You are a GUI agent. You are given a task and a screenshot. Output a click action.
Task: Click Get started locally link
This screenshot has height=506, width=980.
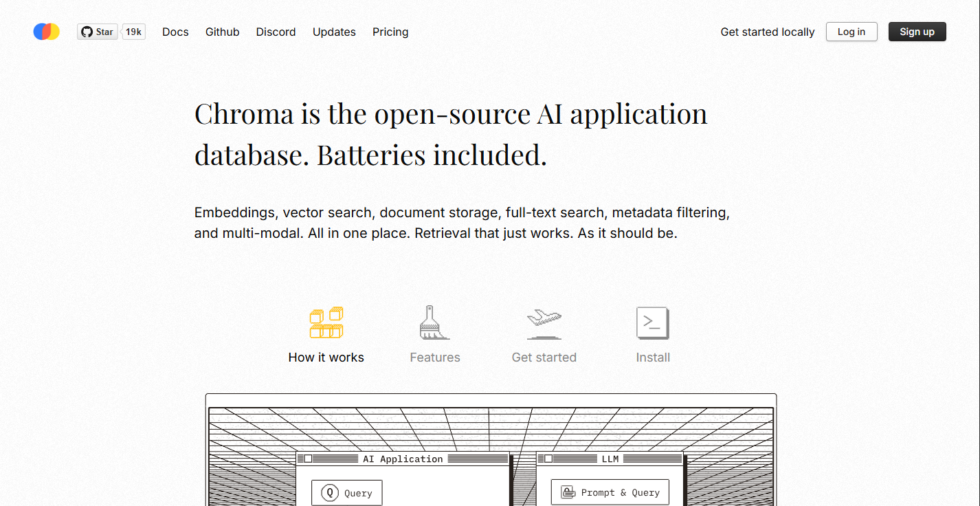[768, 32]
